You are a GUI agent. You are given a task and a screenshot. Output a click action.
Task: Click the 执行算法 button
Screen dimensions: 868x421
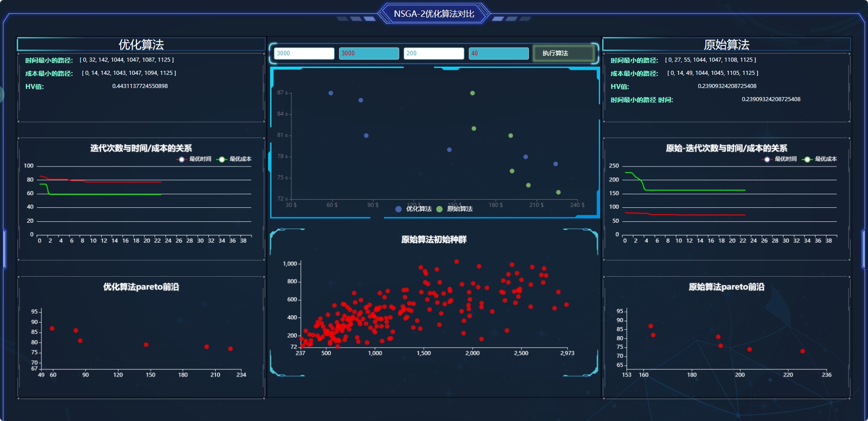click(563, 53)
